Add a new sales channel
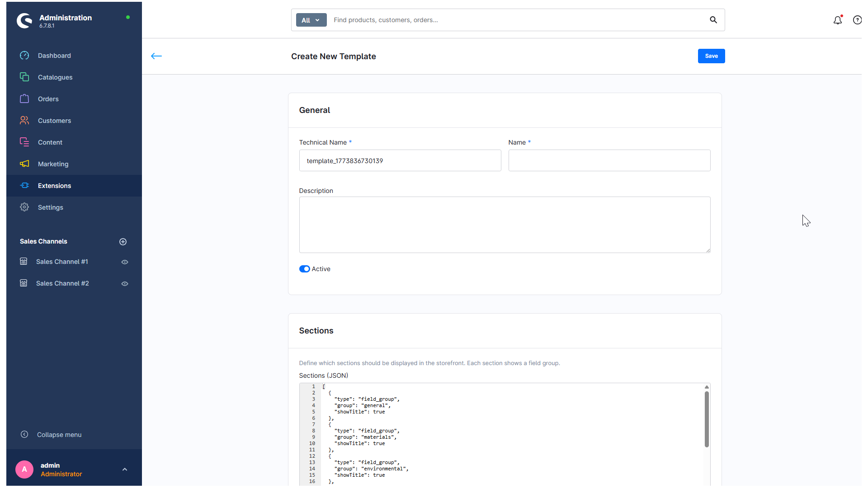This screenshot has height=488, width=868. [123, 242]
